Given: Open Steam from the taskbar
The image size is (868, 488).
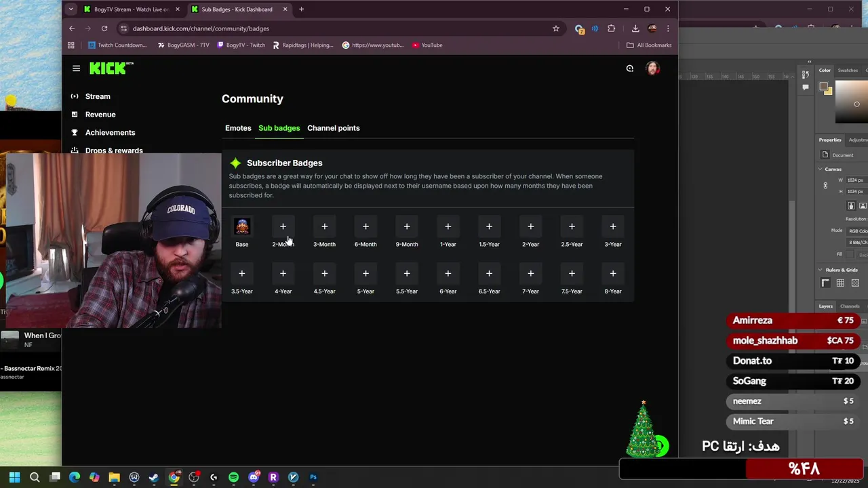Looking at the screenshot, I should [154, 477].
